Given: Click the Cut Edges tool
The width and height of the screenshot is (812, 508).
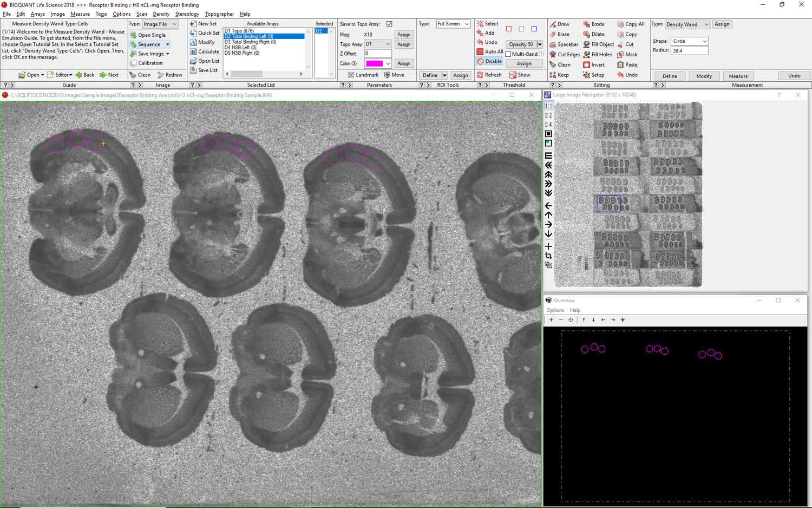Looking at the screenshot, I should 565,55.
